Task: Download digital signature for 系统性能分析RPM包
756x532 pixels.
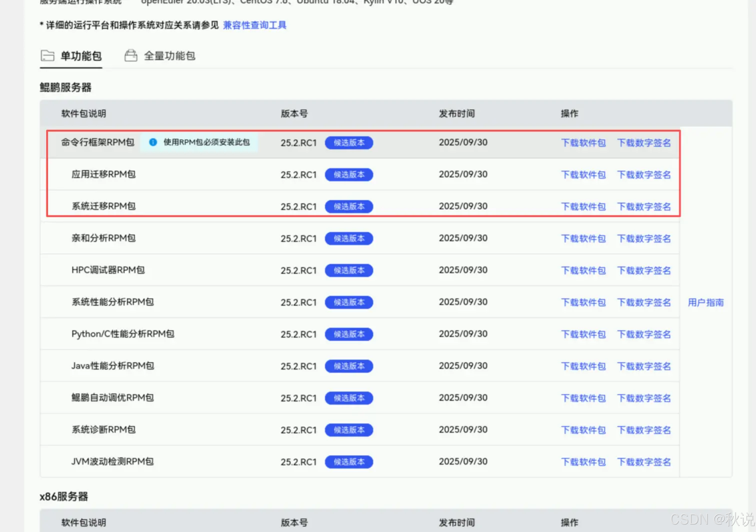Action: [x=644, y=303]
